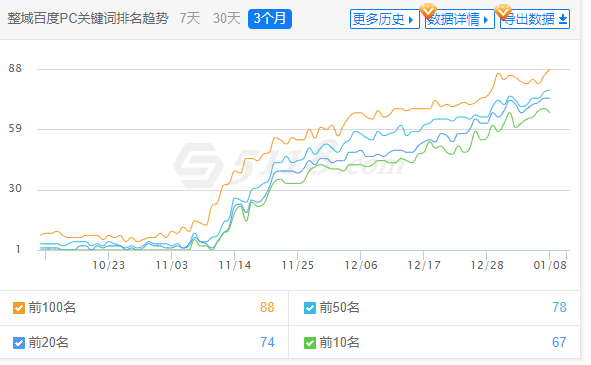Screen dimensions: 591x365
Task: Click the VIP diamond icon above 数据详情
Action: tap(428, 11)
